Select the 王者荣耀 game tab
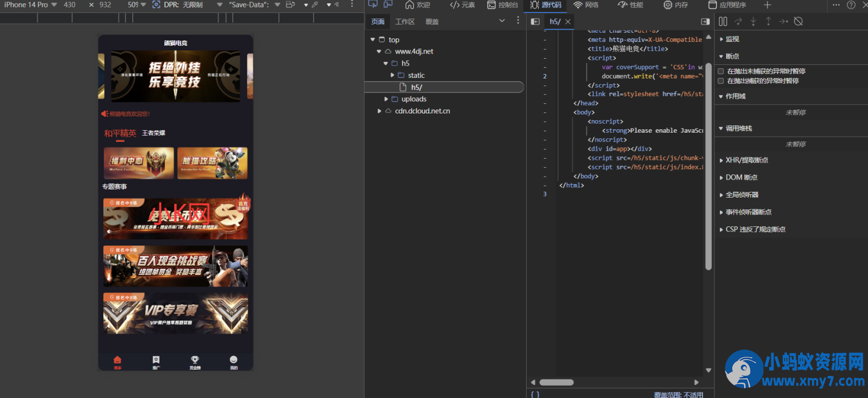The height and width of the screenshot is (398, 868). 154,133
